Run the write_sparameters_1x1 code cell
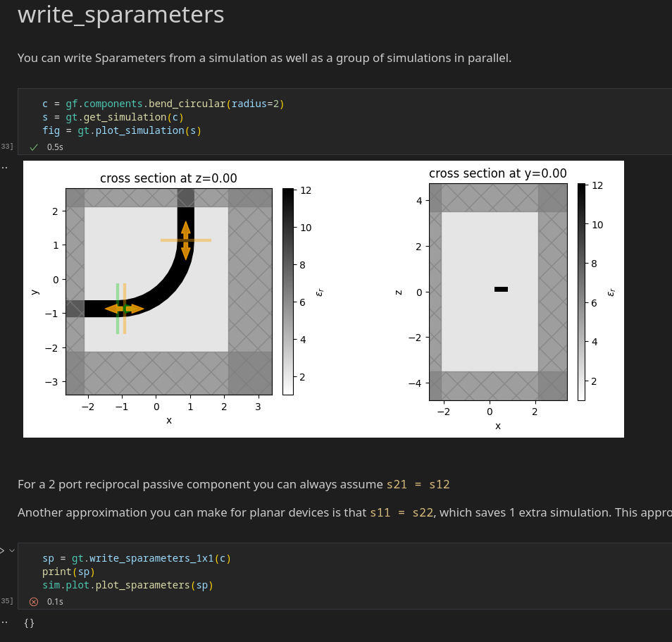672x642 pixels. tap(4, 550)
